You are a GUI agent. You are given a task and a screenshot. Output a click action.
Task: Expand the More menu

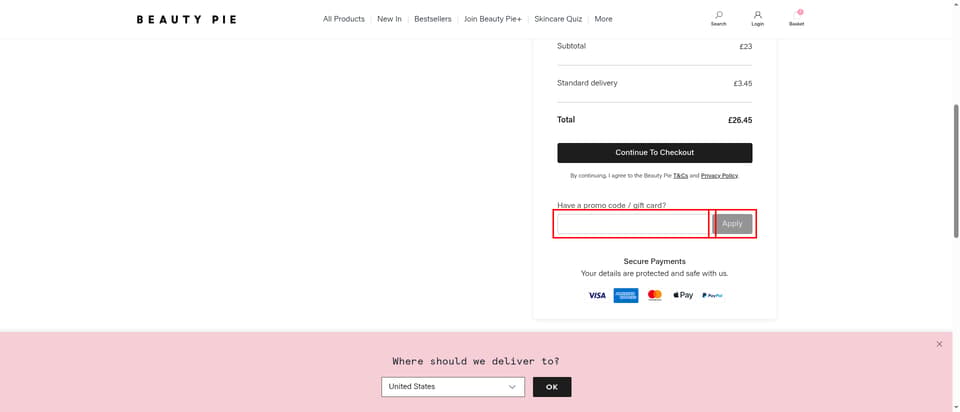[603, 19]
